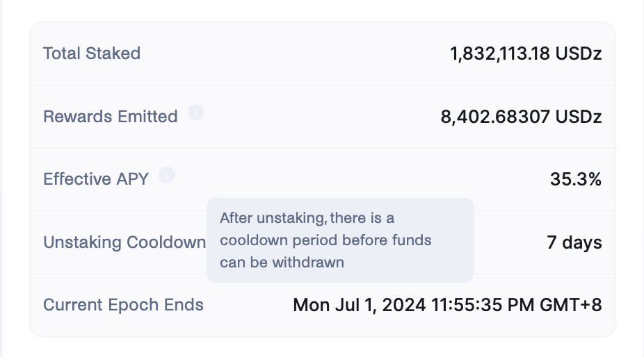Click the Unstaking Cooldown label
The height and width of the screenshot is (357, 644).
coord(124,242)
